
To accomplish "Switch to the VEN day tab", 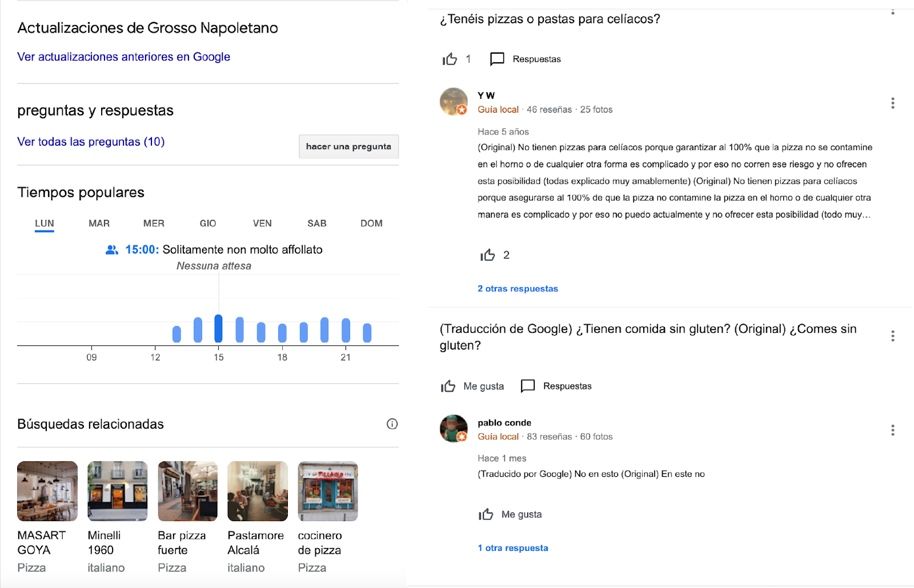I will [x=262, y=223].
